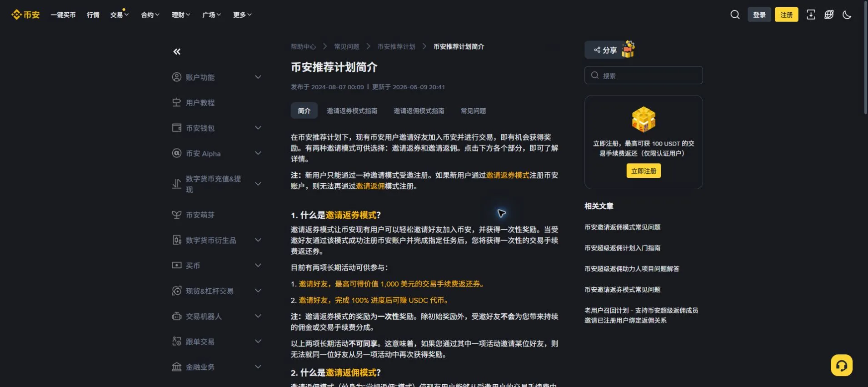Click the 登录 login button

click(x=759, y=15)
